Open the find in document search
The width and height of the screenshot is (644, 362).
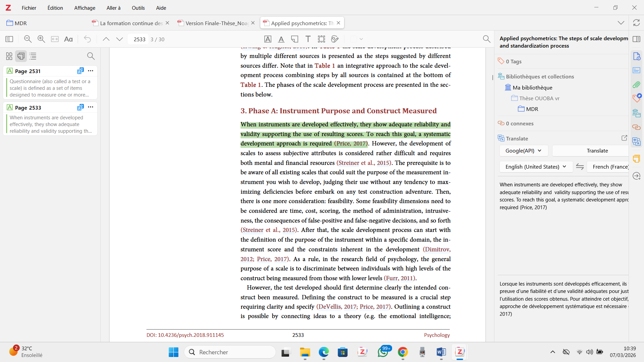pyautogui.click(x=486, y=39)
